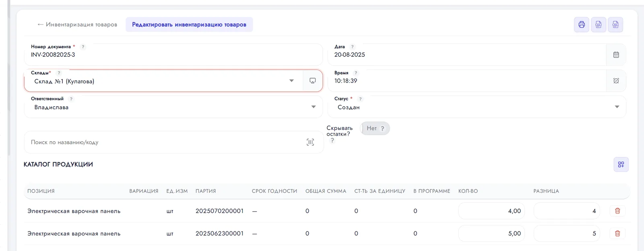The image size is (644, 251).
Task: Toggle the Скрывать остатки switch (Нет)
Action: click(375, 128)
